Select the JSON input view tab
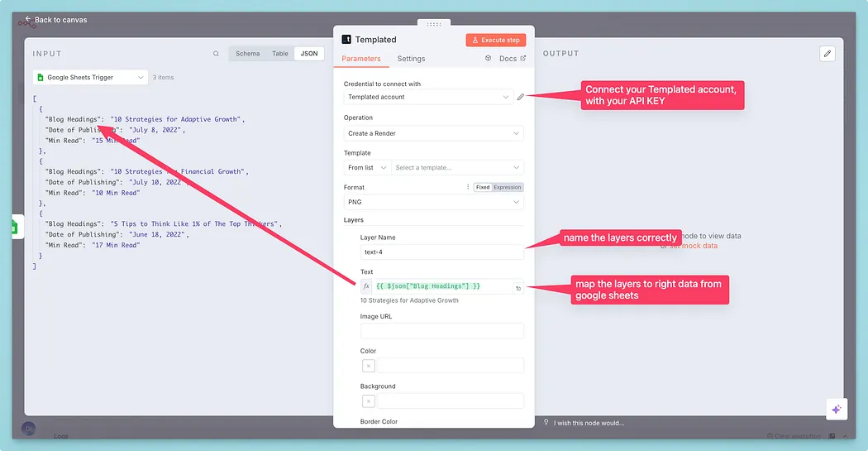The image size is (868, 451). pos(309,54)
